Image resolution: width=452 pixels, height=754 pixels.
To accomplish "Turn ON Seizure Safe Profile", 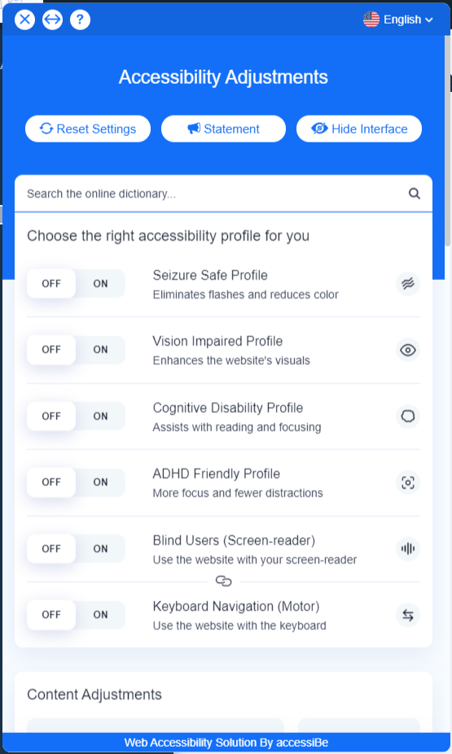I will pyautogui.click(x=100, y=284).
